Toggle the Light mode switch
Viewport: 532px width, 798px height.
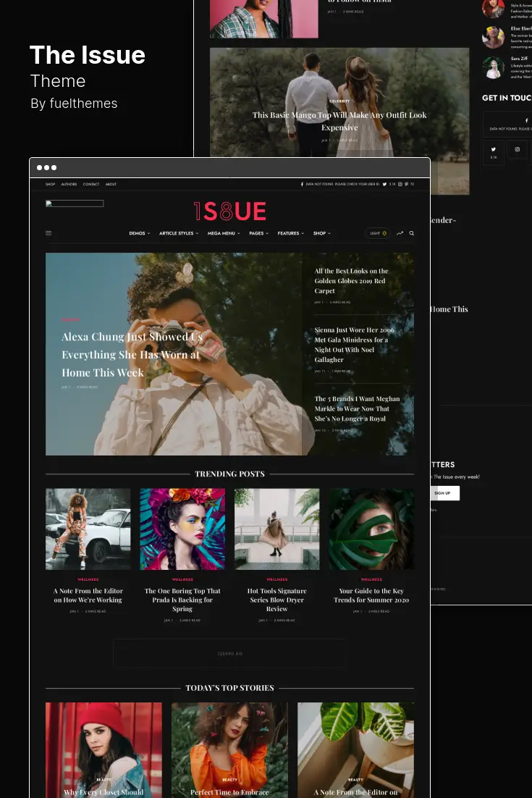tap(377, 233)
